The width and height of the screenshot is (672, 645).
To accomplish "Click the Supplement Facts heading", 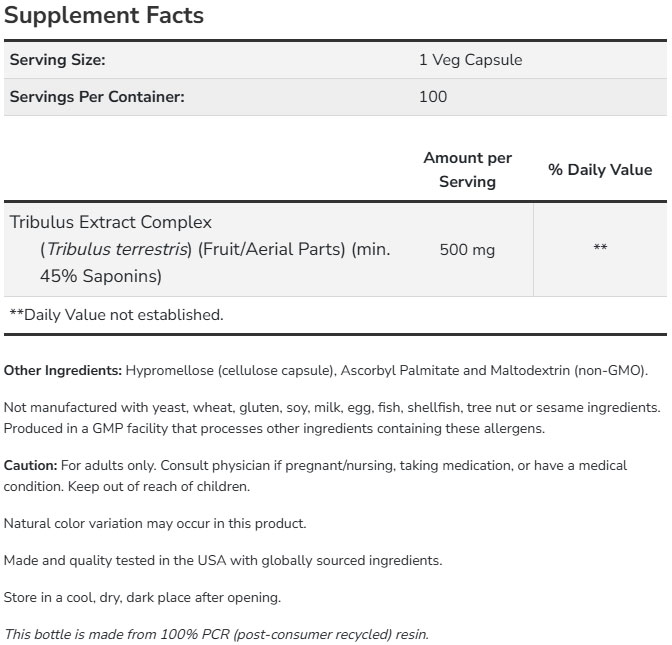I will pyautogui.click(x=104, y=16).
